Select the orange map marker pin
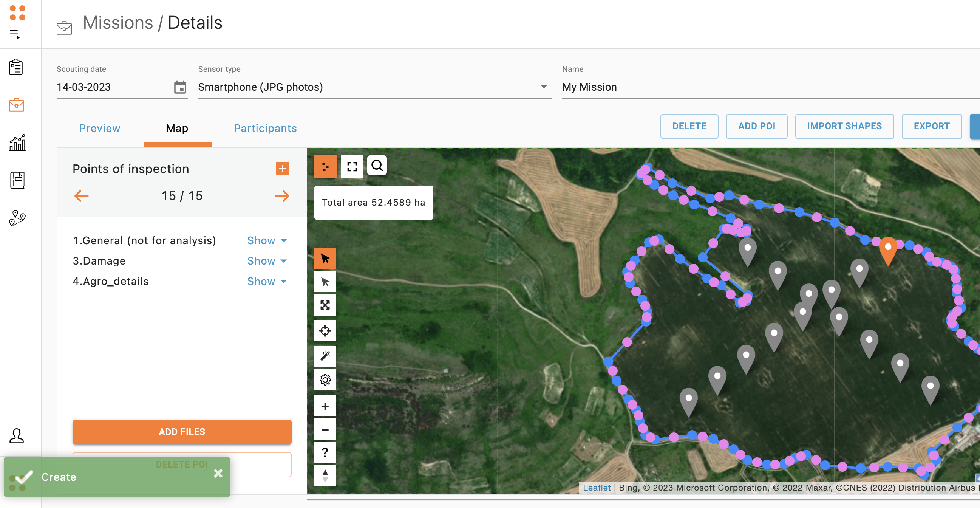This screenshot has height=508, width=980. pos(887,250)
